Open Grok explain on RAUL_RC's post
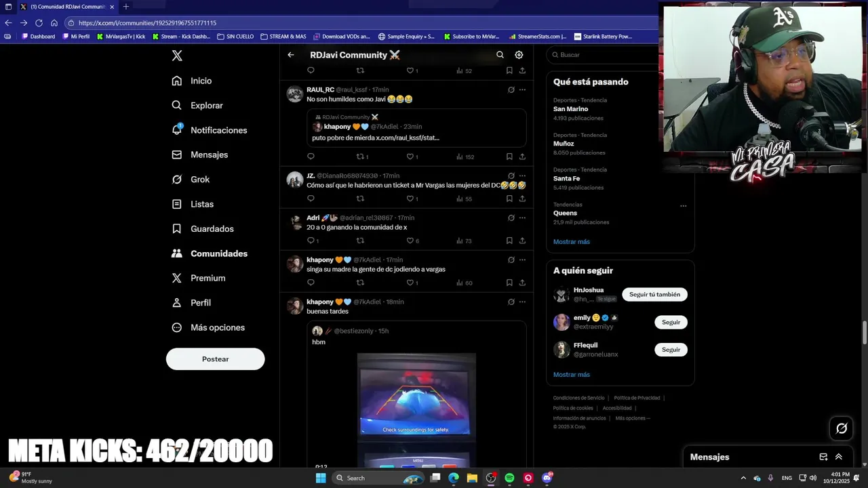This screenshot has height=488, width=868. pos(511,89)
